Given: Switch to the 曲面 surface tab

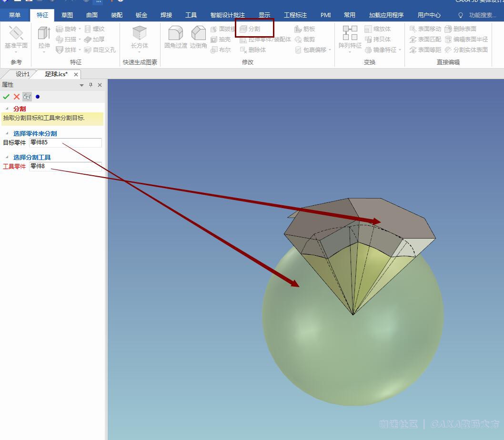Looking at the screenshot, I should (x=92, y=15).
